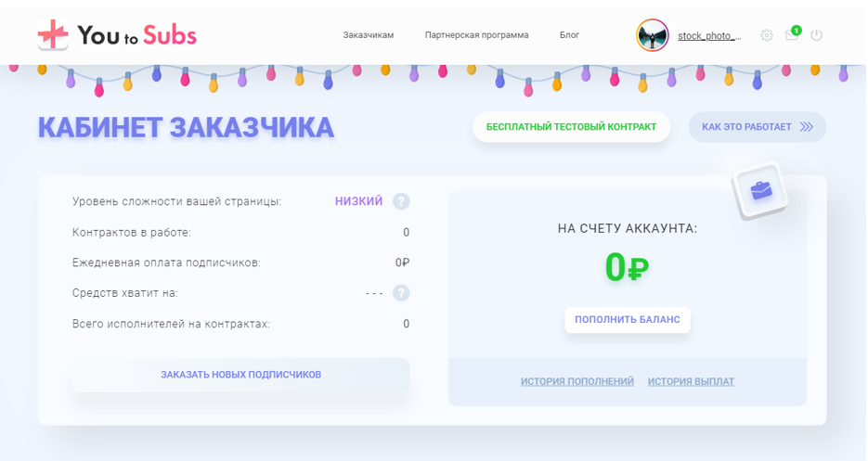The height and width of the screenshot is (461, 868).
Task: Click Бесплатный тестовый контракт button
Action: [x=571, y=127]
